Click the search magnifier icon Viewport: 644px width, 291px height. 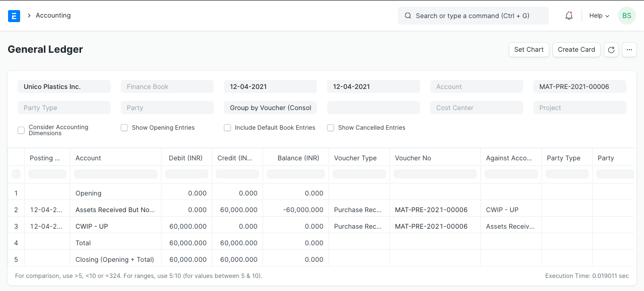click(x=408, y=16)
